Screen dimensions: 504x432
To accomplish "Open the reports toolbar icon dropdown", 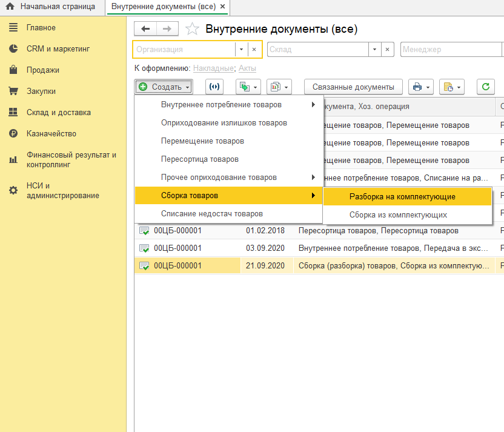I will tap(279, 87).
